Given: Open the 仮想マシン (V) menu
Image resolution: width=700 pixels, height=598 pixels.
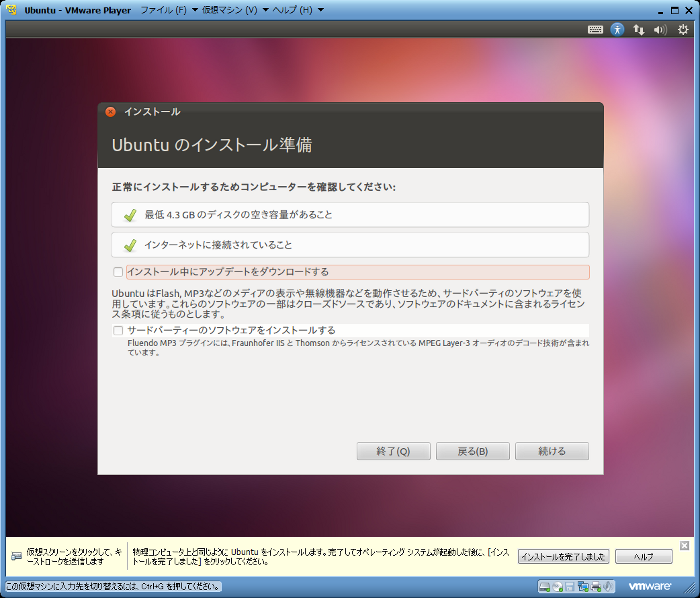Looking at the screenshot, I should point(229,10).
